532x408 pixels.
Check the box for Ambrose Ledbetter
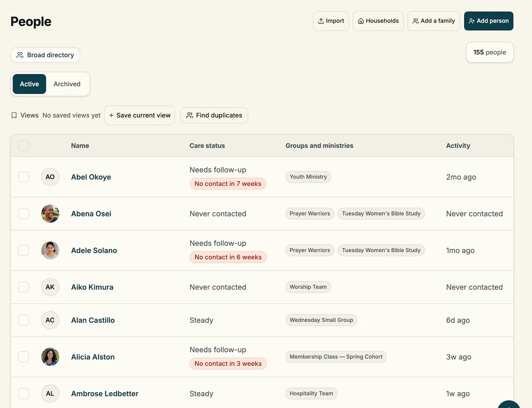24,393
